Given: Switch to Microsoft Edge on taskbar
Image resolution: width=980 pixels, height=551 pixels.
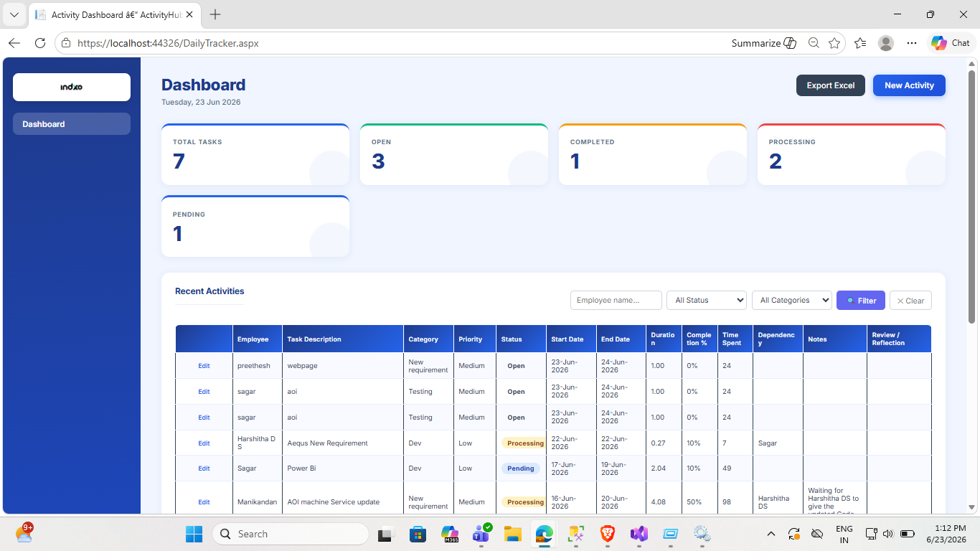Looking at the screenshot, I should [545, 534].
